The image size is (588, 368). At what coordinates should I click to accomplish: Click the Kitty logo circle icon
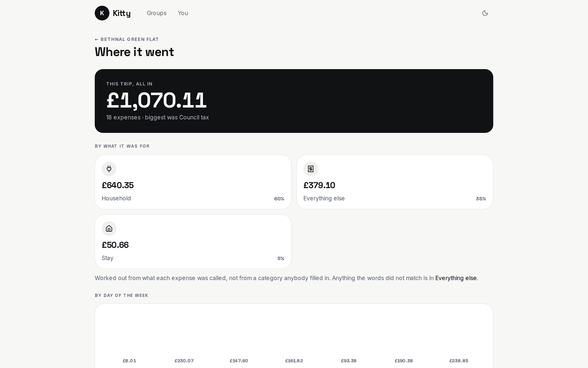point(102,13)
